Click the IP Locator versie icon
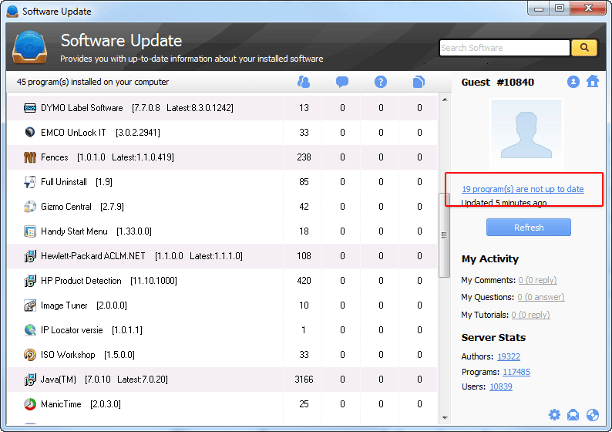 (x=30, y=330)
